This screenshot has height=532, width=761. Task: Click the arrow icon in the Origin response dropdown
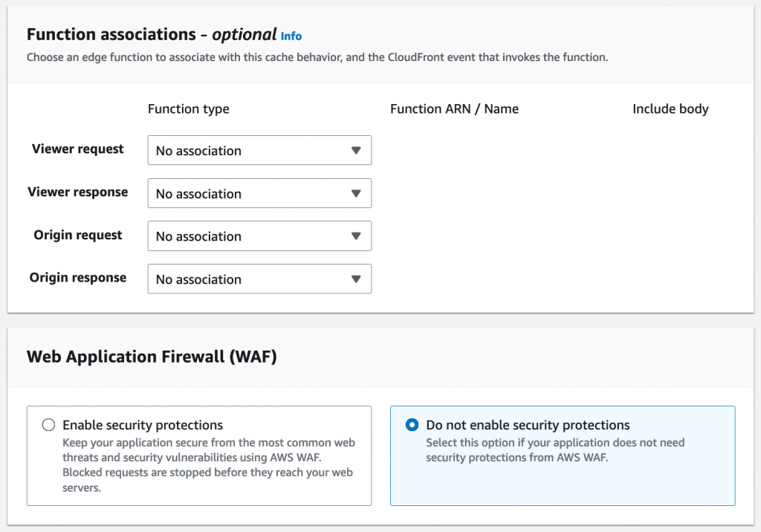pos(356,279)
